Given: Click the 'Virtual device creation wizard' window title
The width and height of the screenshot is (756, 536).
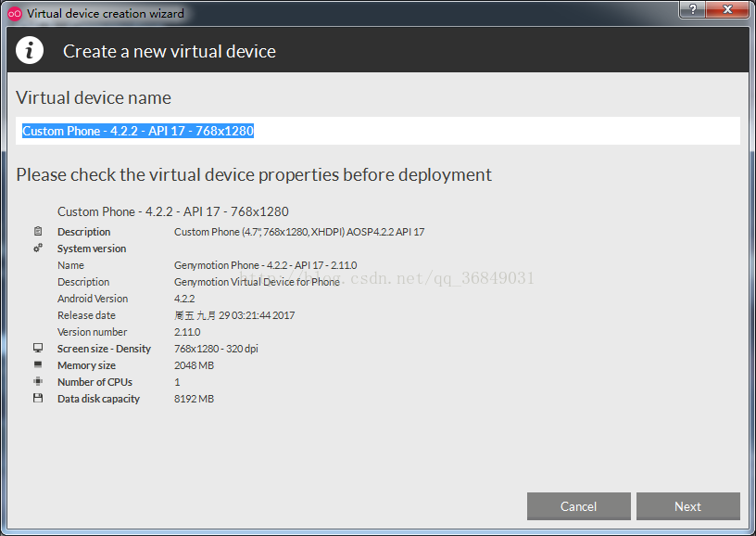Looking at the screenshot, I should coord(105,14).
